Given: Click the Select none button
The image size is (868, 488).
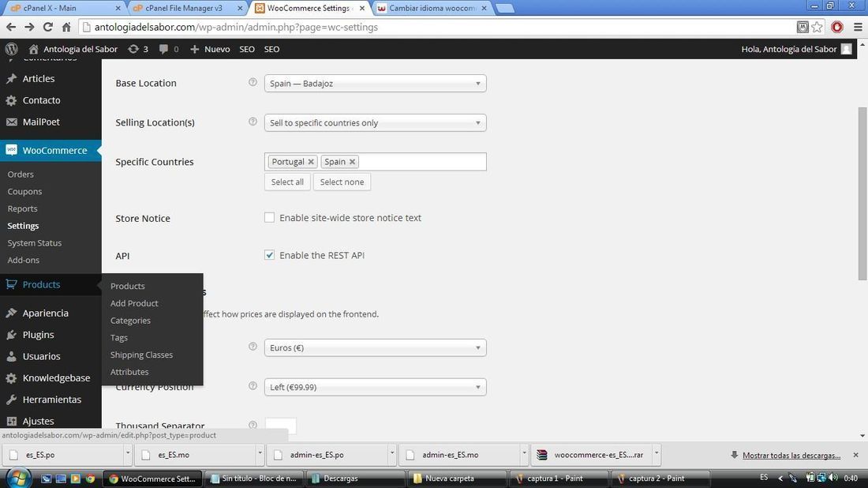Looking at the screenshot, I should 342,182.
